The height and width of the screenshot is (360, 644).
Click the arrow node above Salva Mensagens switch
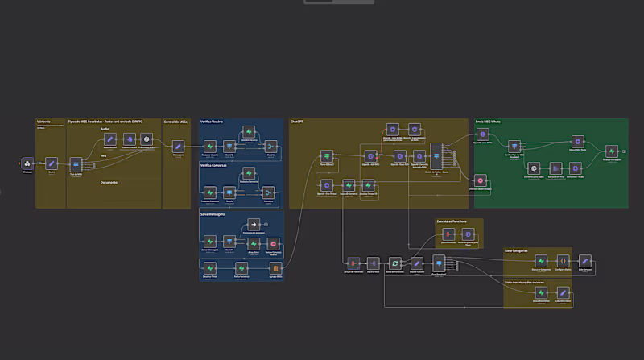254,225
